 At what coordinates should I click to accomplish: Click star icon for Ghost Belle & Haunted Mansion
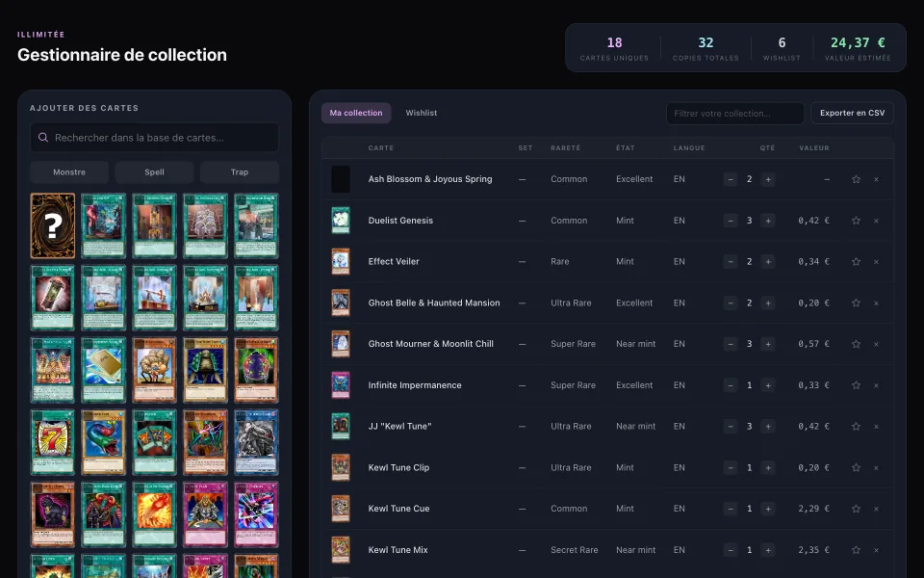pos(856,302)
